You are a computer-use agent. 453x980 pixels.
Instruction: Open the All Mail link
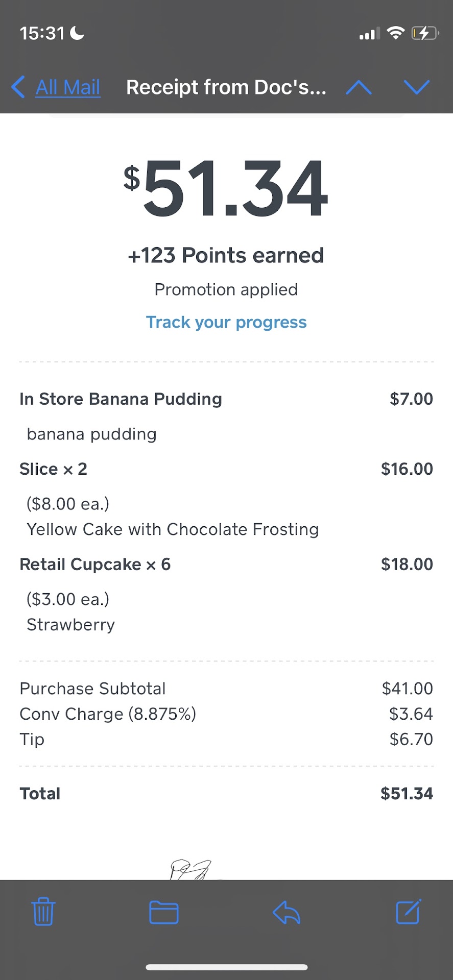coord(68,87)
